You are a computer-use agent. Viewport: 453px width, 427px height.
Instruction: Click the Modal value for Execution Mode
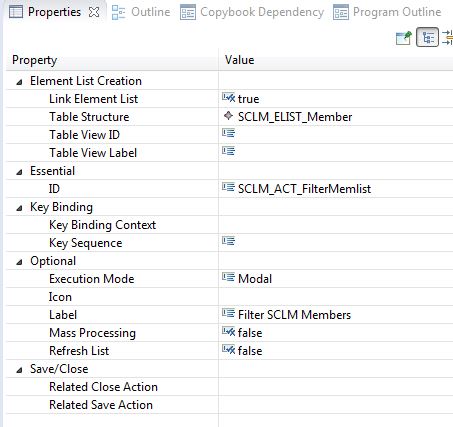tap(255, 279)
